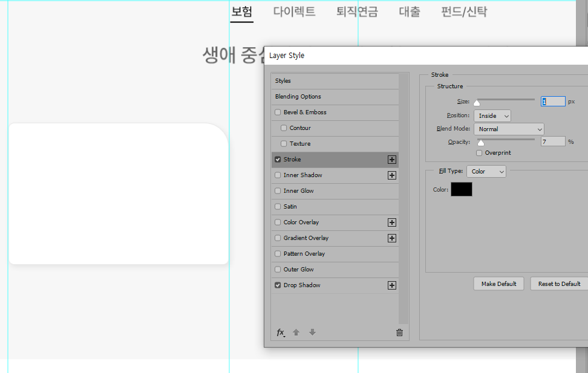Enable the Bevel & Emboss checkbox
This screenshot has width=588, height=373.
[278, 112]
